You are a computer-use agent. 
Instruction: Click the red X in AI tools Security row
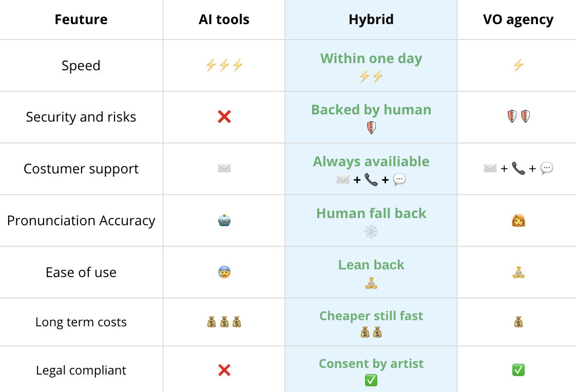(x=224, y=116)
